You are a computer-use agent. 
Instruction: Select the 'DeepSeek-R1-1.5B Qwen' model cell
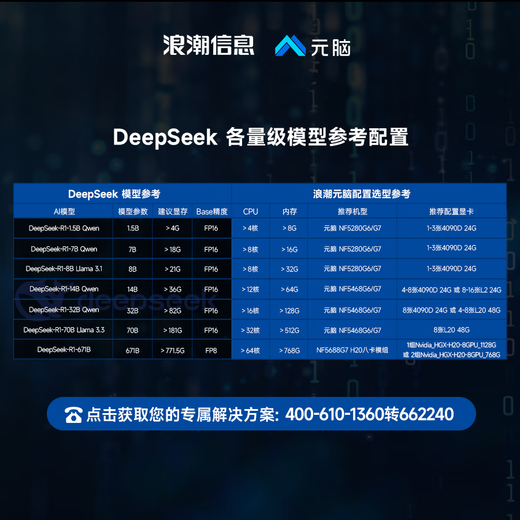[x=64, y=228]
